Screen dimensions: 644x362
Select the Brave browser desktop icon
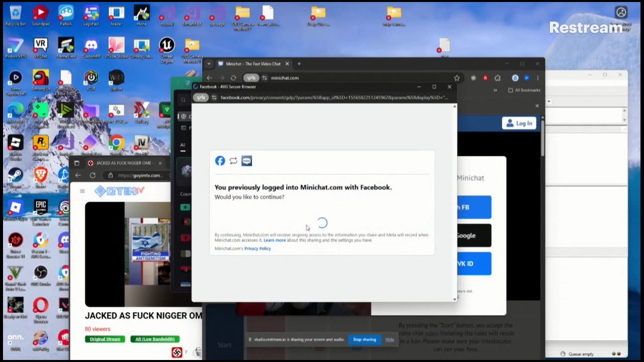pos(41,178)
